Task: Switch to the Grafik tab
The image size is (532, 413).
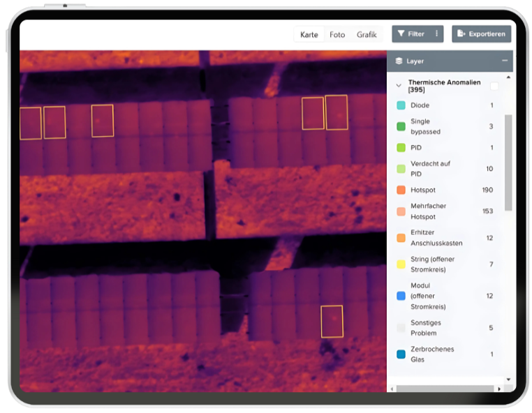Action: 367,34
